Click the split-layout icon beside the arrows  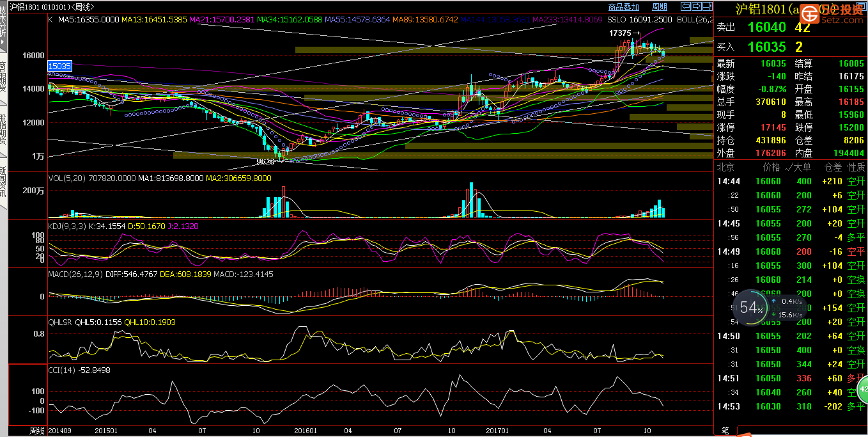(706, 6)
